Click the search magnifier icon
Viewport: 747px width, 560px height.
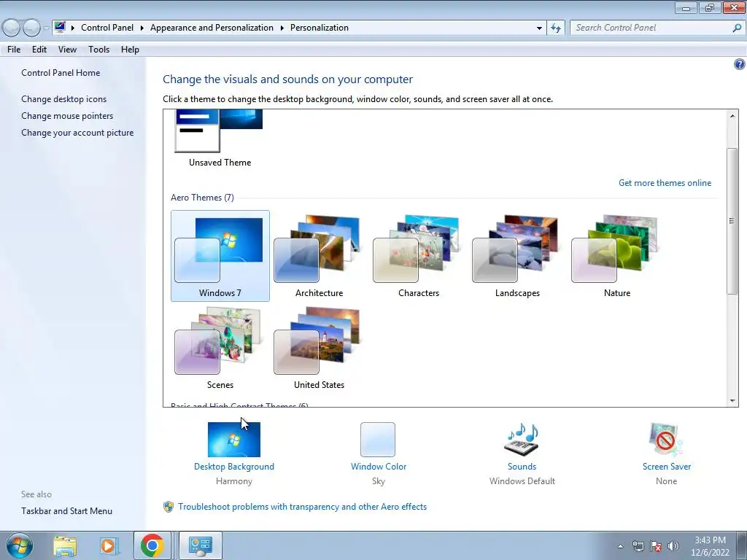[x=737, y=28]
